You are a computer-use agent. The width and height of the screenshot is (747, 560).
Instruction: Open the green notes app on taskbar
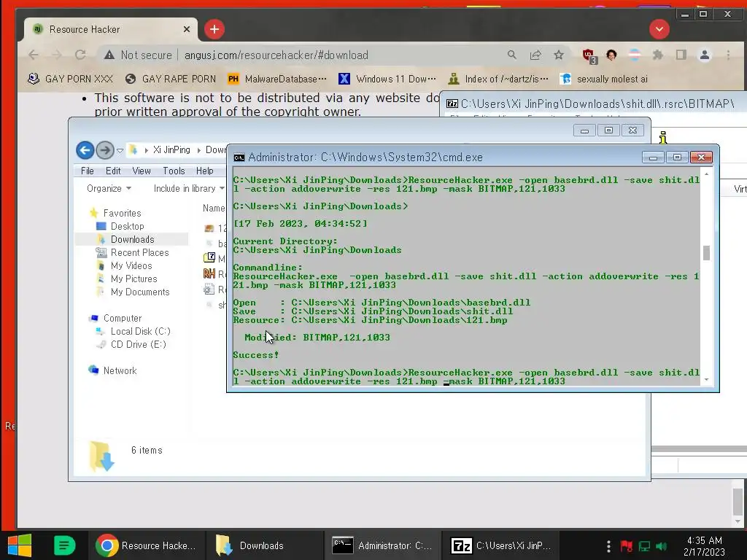(x=64, y=545)
